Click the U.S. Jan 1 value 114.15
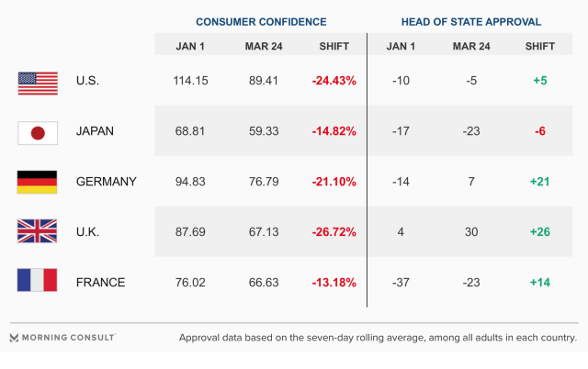588x369 pixels. tap(190, 81)
